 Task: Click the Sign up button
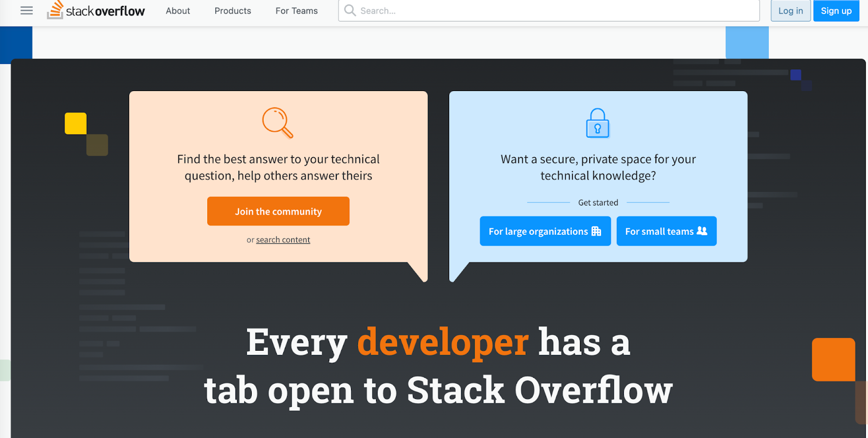(x=836, y=10)
